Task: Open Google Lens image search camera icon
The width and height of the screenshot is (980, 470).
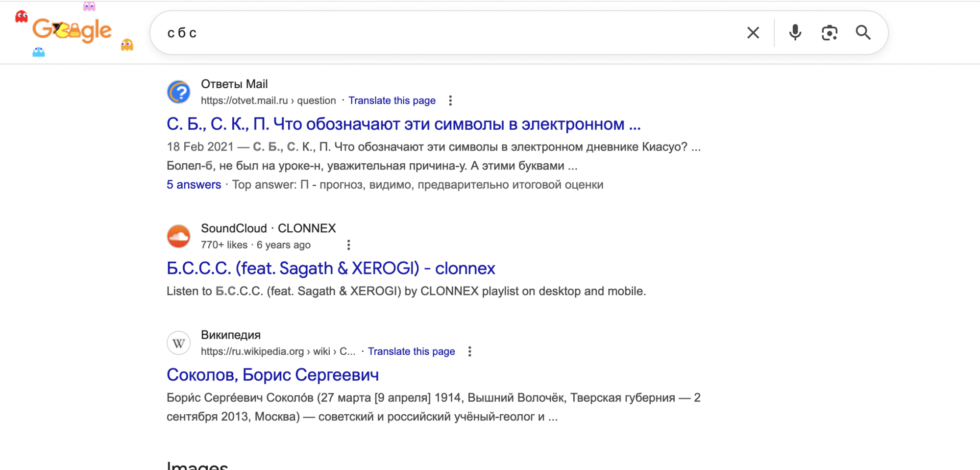Action: [829, 32]
